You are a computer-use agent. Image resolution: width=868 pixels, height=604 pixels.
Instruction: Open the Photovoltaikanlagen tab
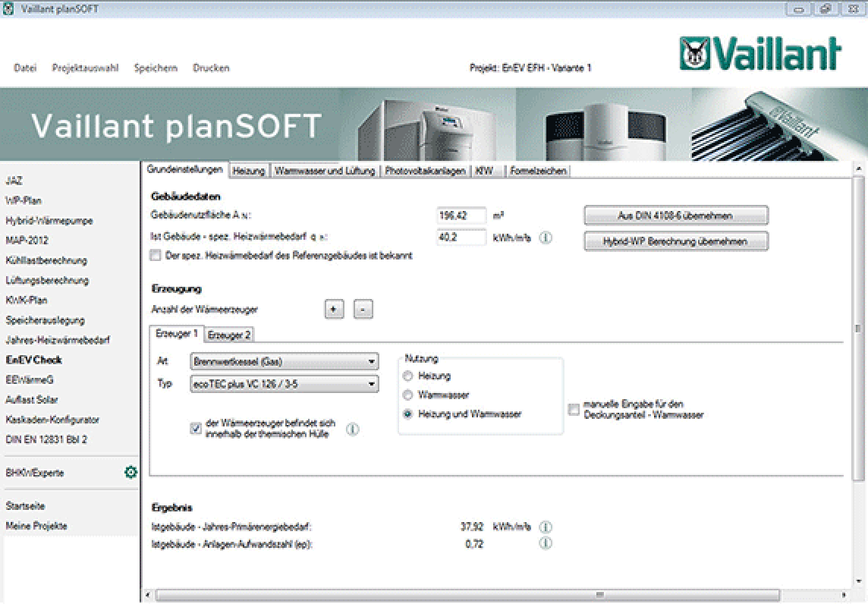pos(425,171)
